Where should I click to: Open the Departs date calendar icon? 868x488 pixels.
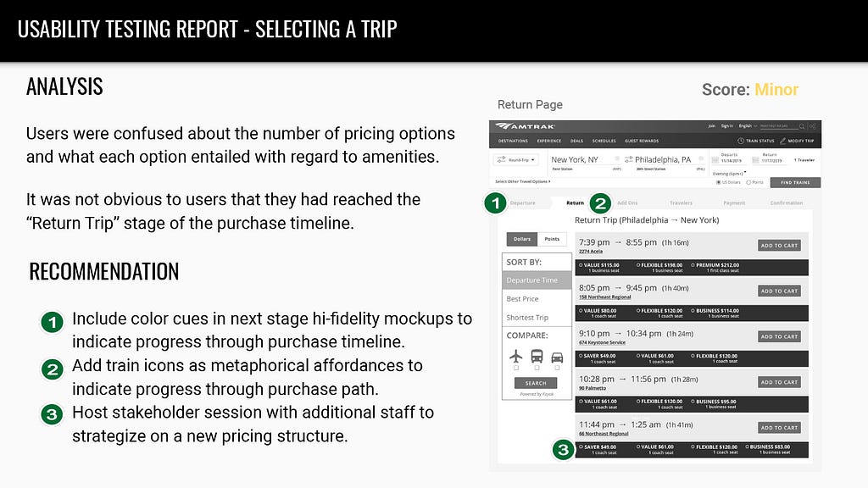[x=715, y=160]
